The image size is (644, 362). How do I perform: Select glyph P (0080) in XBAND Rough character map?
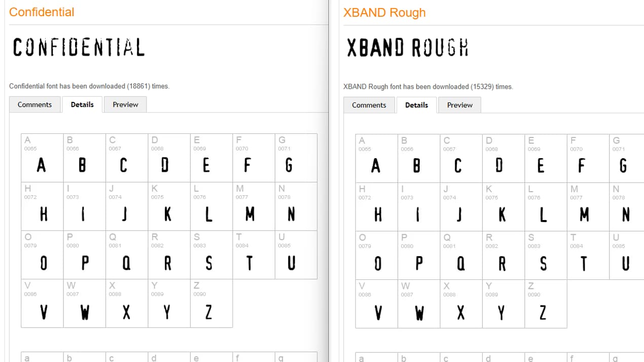tap(419, 255)
